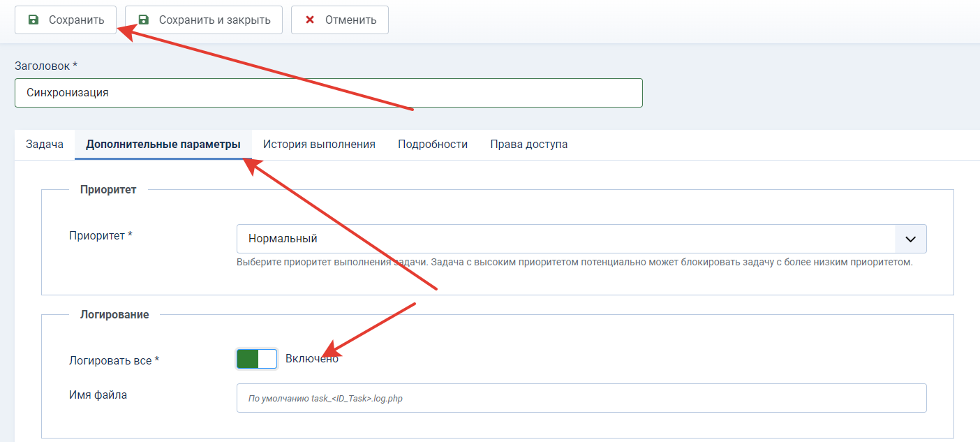Click into the Имя файла input field
This screenshot has height=442, width=980.
pos(581,398)
